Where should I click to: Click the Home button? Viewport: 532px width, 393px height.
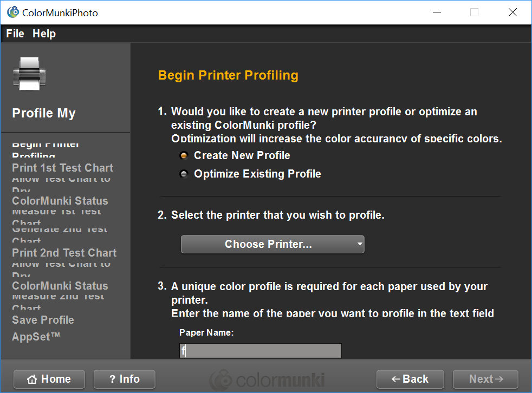(x=49, y=379)
